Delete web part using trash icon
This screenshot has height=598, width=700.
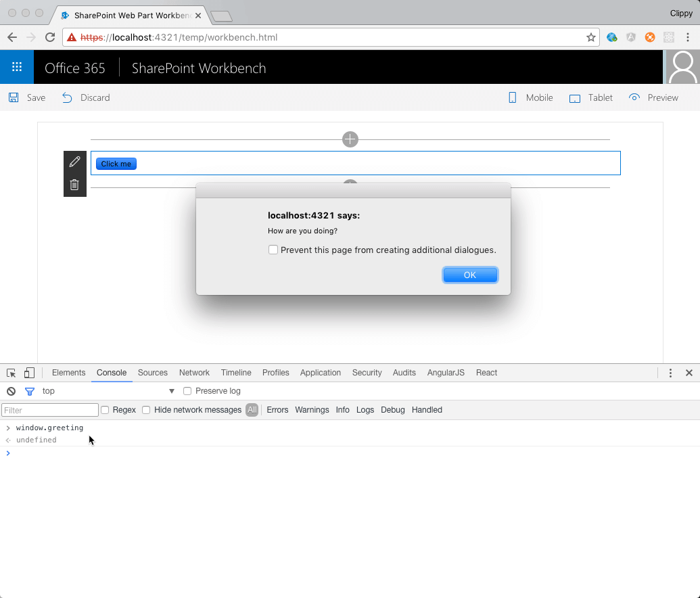pos(74,185)
